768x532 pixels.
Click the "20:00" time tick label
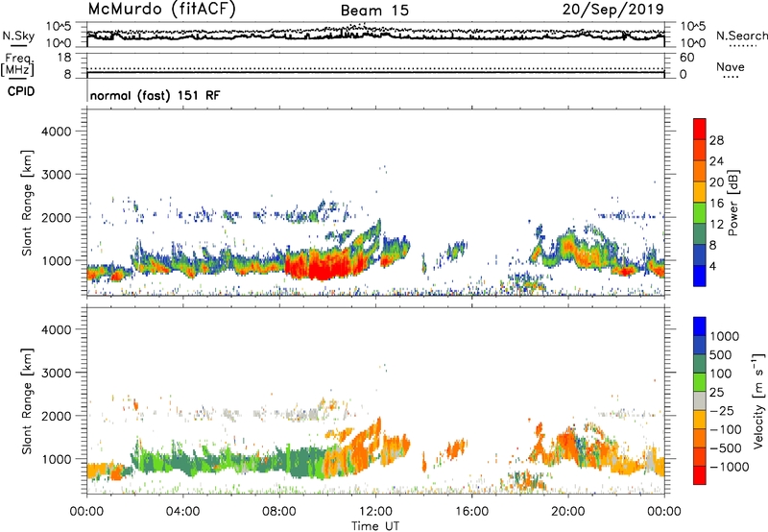(x=567, y=512)
